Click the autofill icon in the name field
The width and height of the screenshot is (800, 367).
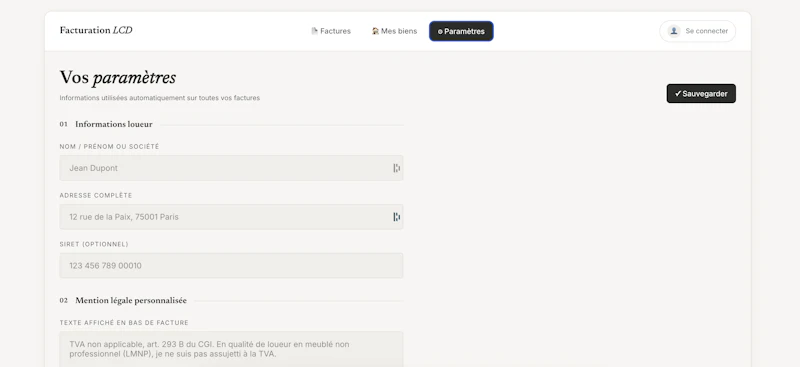[x=396, y=168]
